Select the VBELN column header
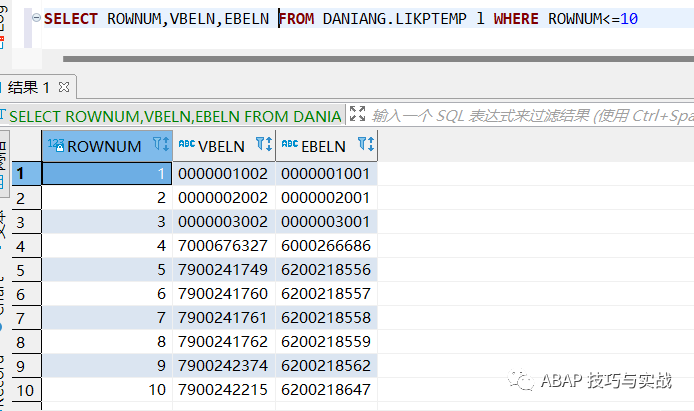This screenshot has height=411, width=694. [x=224, y=146]
